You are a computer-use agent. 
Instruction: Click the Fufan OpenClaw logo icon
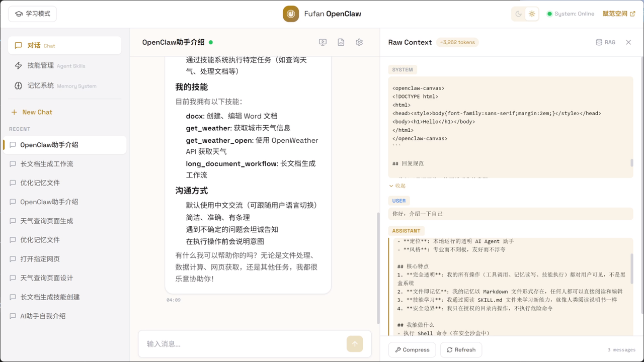pyautogui.click(x=291, y=14)
